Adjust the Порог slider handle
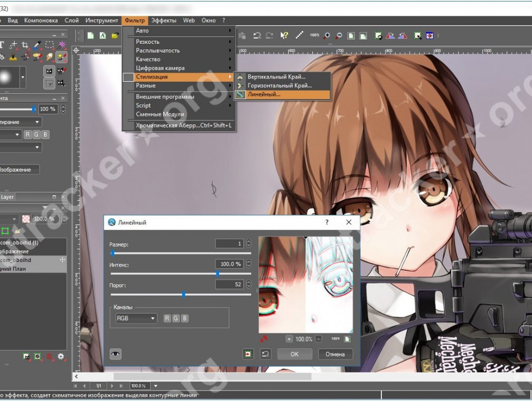The image size is (532, 401). pyautogui.click(x=183, y=294)
